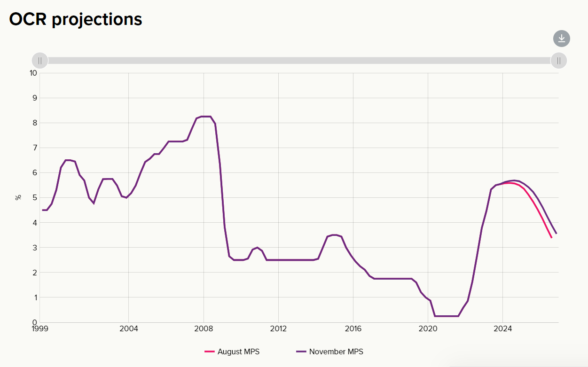Click the 2004 x-axis label

pos(129,328)
